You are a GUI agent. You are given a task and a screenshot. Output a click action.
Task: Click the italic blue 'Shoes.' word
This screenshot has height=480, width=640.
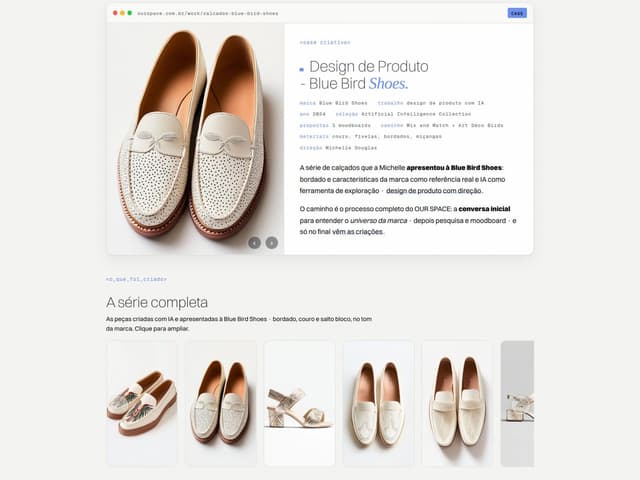(x=389, y=84)
